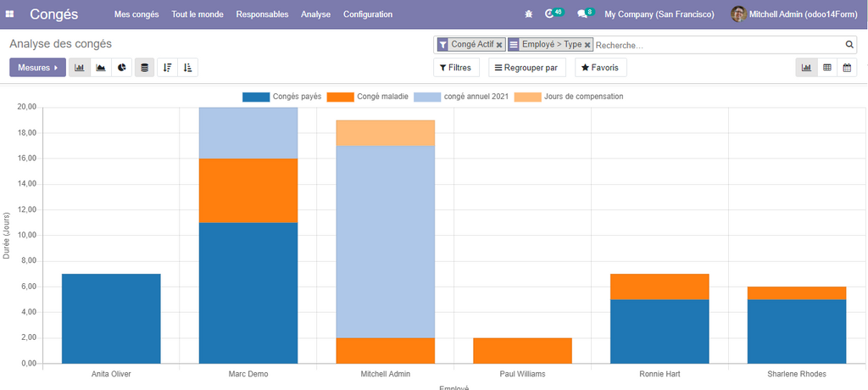Open activities clock icon with 46 badge
The width and height of the screenshot is (868, 390).
pos(551,14)
